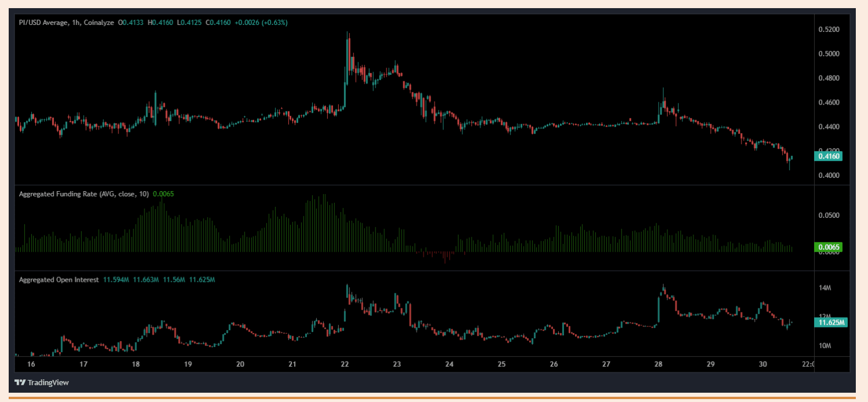868x402 pixels.
Task: Click the 11.625M open interest tag
Action: (x=832, y=322)
